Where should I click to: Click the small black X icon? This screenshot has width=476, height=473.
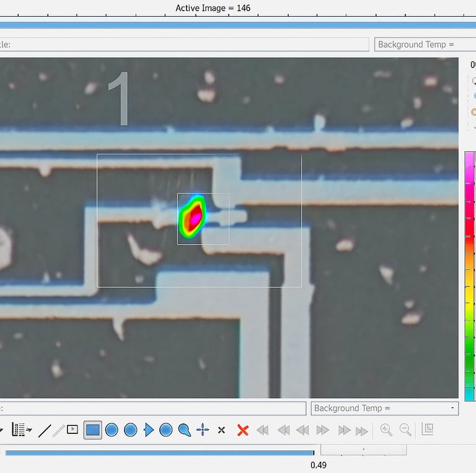coord(222,430)
